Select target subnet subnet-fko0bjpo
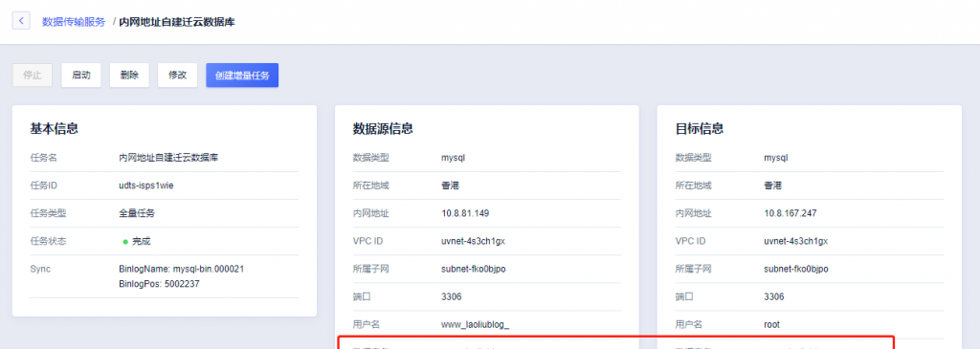This screenshot has height=349, width=980. pos(795,269)
